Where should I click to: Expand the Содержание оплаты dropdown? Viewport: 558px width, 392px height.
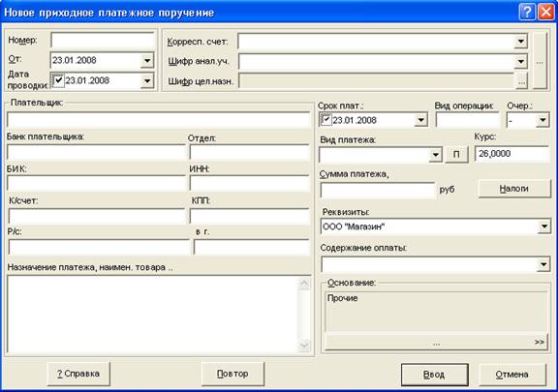(543, 264)
